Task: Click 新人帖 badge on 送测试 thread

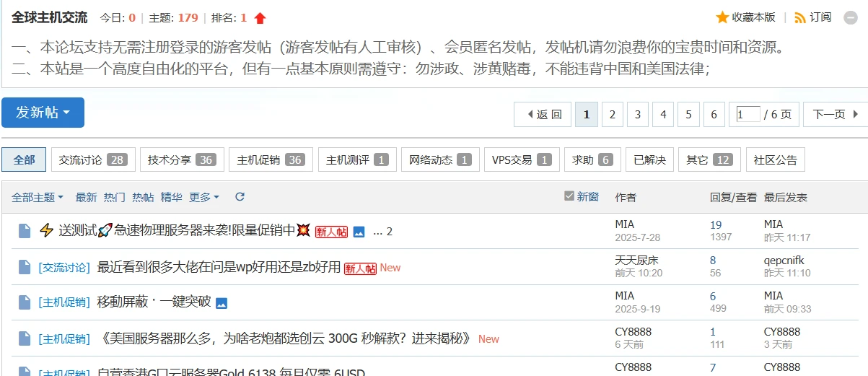Action: pos(331,232)
